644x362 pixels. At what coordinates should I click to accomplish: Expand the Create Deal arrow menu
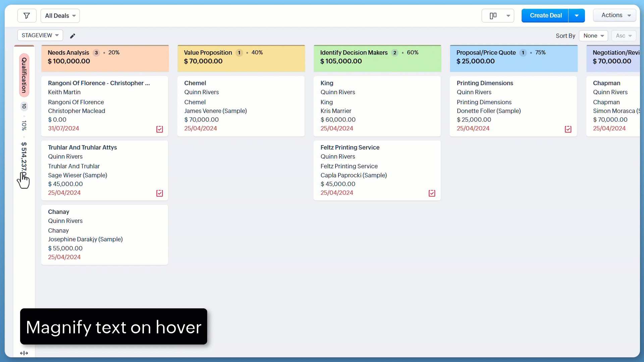point(577,16)
